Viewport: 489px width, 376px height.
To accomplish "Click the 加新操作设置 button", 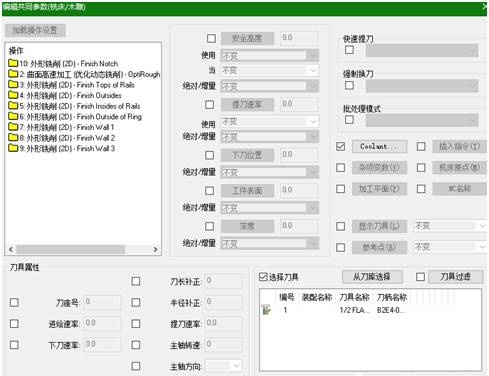I will click(35, 30).
